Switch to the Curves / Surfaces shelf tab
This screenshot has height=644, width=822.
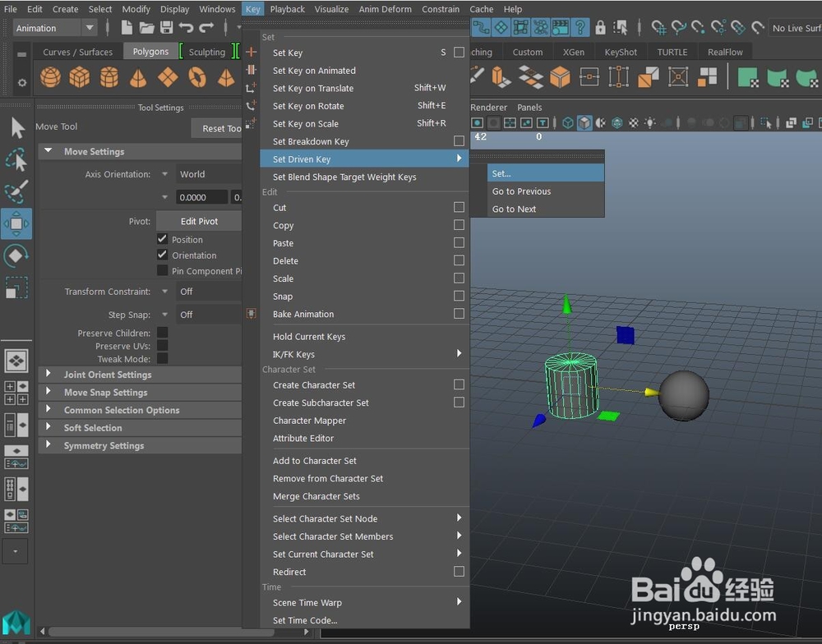(77, 52)
